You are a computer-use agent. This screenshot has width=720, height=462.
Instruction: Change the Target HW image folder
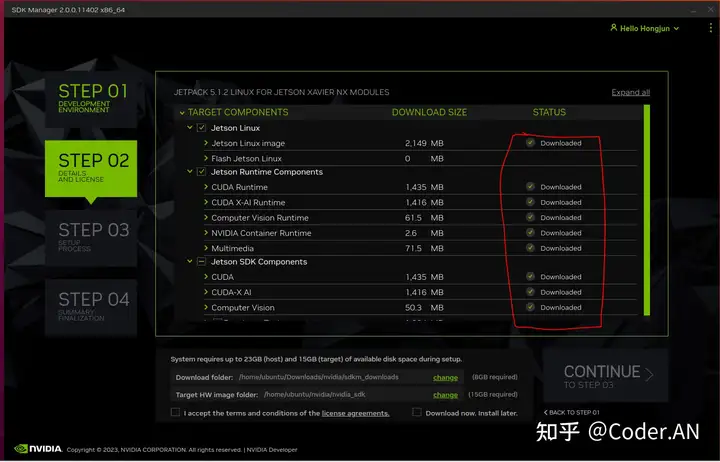(445, 395)
